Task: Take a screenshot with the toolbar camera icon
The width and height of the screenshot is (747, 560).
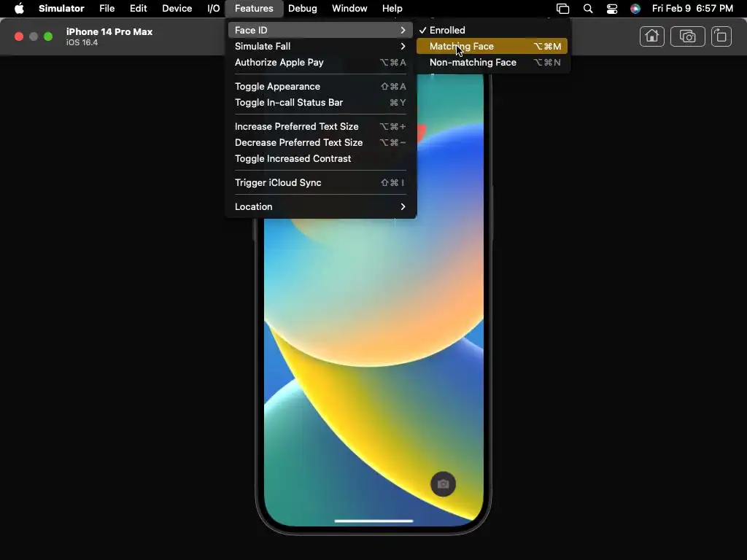Action: [x=687, y=36]
